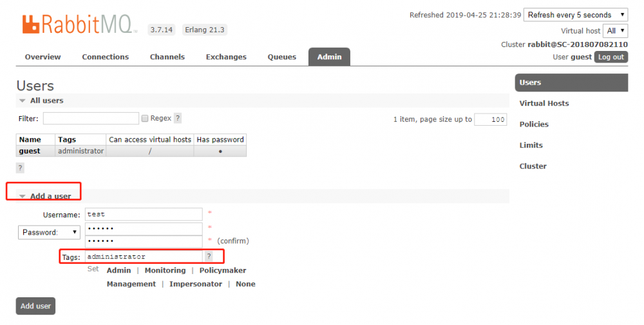Set tag to None
The image size is (644, 325).
tap(245, 284)
